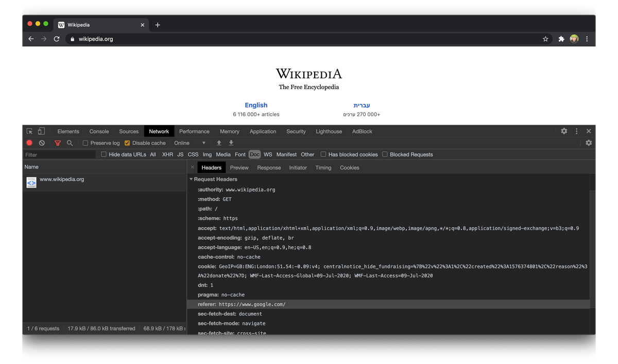
Task: Open Chrome's three-dot menu
Action: tap(587, 39)
